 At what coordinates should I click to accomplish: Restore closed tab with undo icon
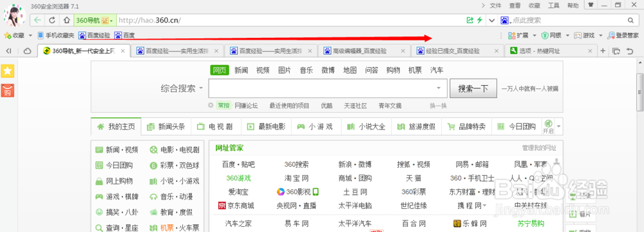coord(630,51)
